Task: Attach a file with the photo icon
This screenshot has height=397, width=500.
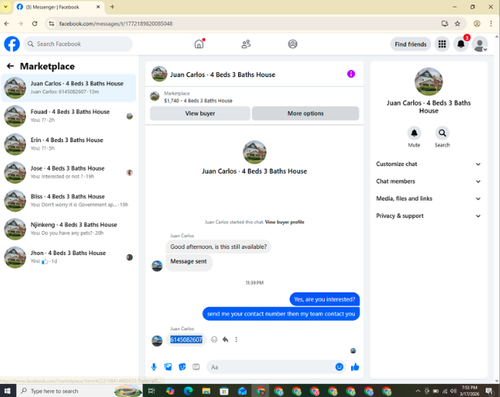Action: point(168,367)
